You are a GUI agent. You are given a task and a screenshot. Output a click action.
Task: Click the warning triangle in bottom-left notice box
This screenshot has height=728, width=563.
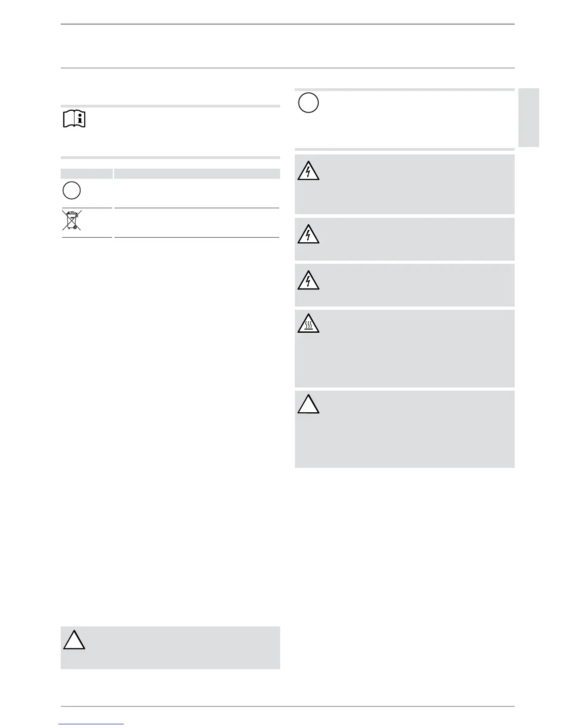click(x=74, y=640)
